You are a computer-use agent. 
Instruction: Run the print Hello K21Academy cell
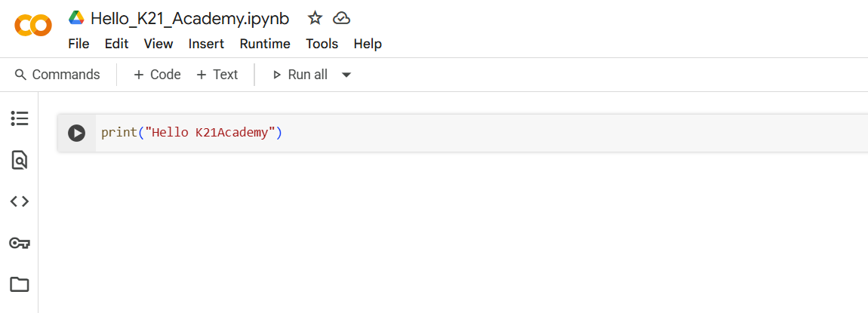pyautogui.click(x=76, y=133)
